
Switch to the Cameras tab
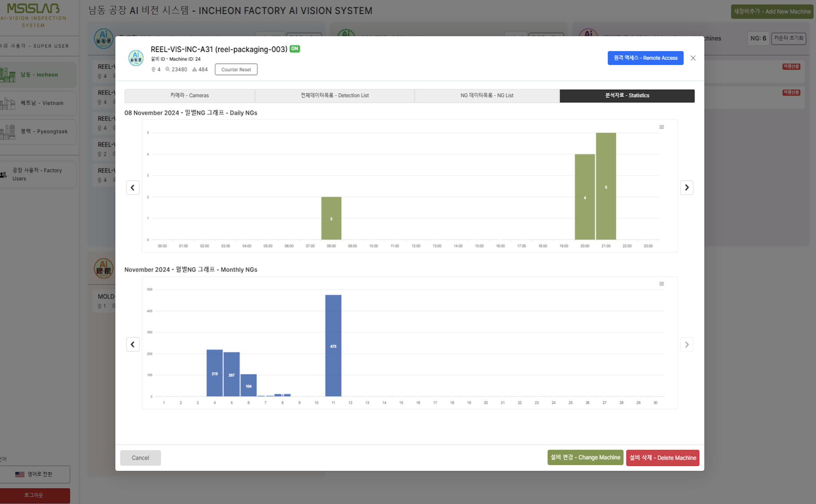pos(190,96)
